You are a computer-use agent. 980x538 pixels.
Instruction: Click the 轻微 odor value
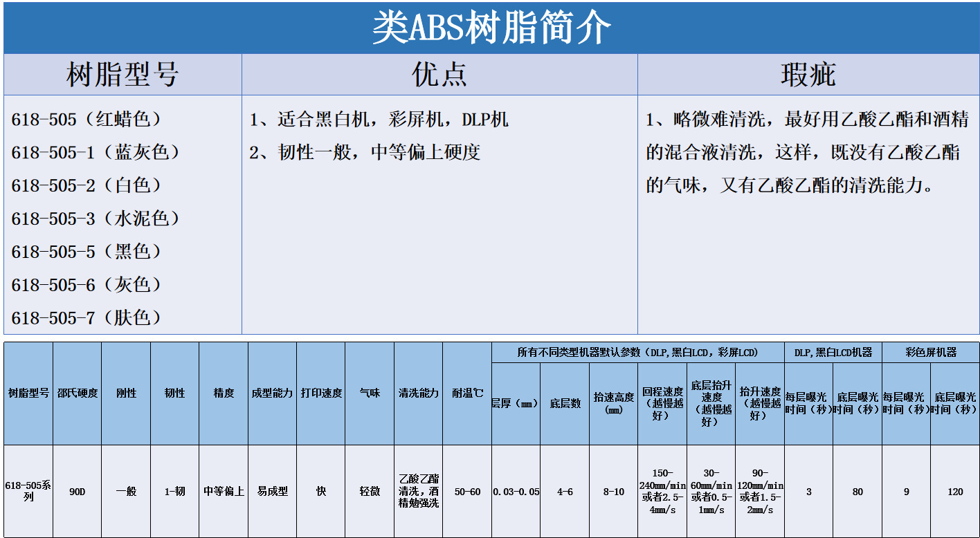(370, 492)
